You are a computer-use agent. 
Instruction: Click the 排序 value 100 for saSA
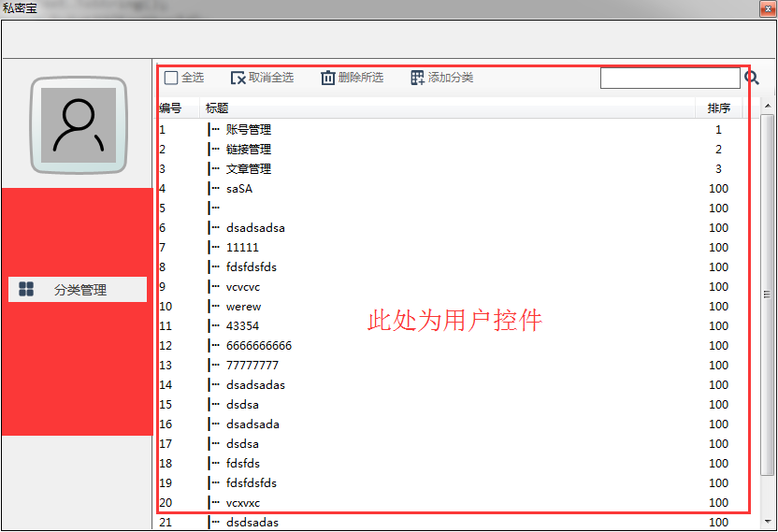718,189
